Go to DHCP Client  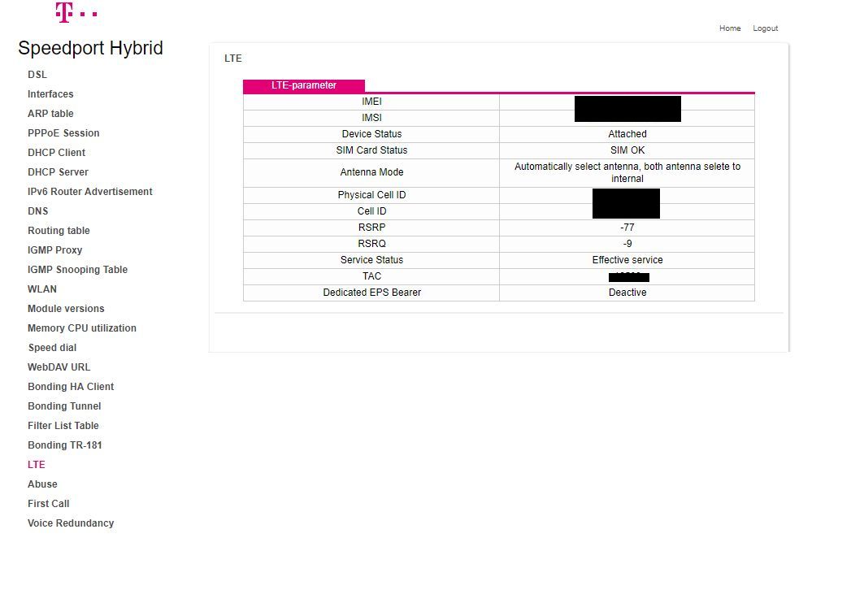[x=56, y=153]
